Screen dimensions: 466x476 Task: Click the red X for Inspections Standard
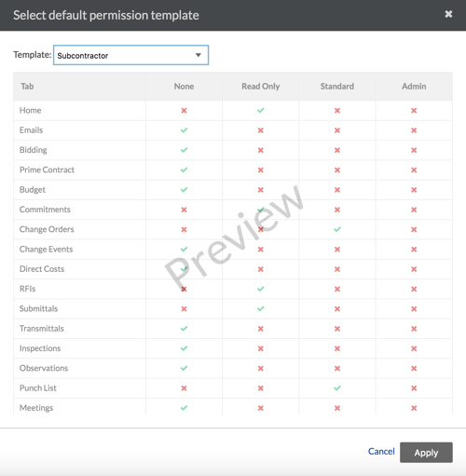(337, 348)
